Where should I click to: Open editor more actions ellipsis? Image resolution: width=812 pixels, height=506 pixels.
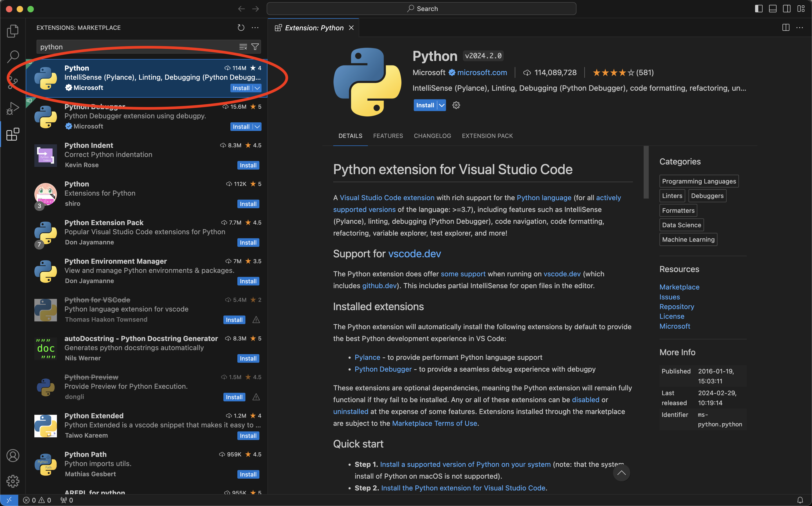(x=800, y=28)
